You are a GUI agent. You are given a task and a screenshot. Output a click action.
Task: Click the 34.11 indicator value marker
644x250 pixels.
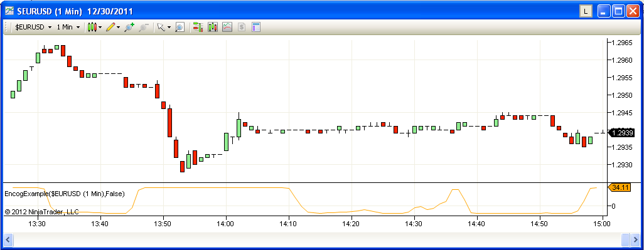click(620, 187)
